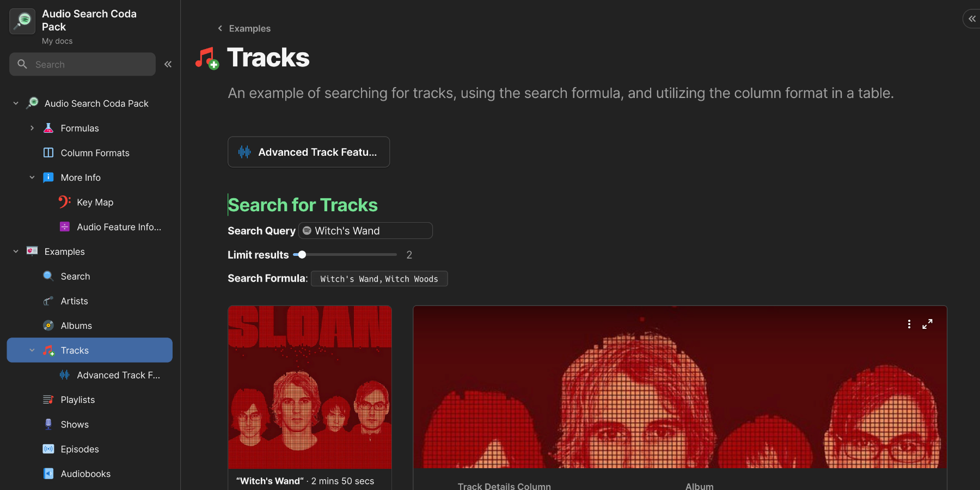Open the Advanced Track Features button

[308, 152]
